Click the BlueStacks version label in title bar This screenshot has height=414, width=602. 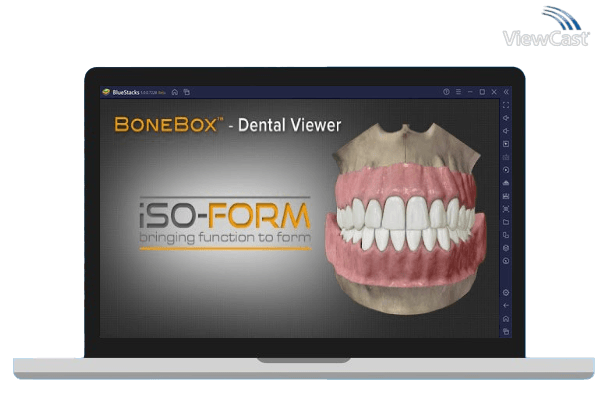tap(153, 93)
